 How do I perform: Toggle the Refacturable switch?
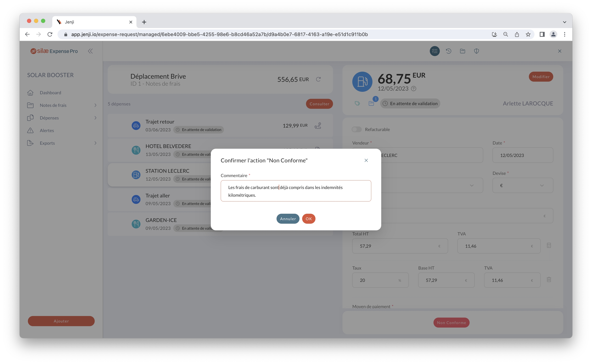tap(357, 129)
